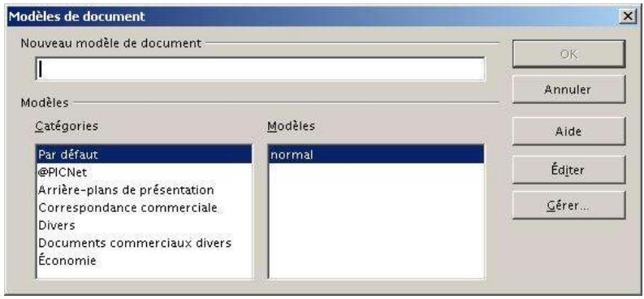Select the Par défaut category
644x299 pixels.
point(145,155)
